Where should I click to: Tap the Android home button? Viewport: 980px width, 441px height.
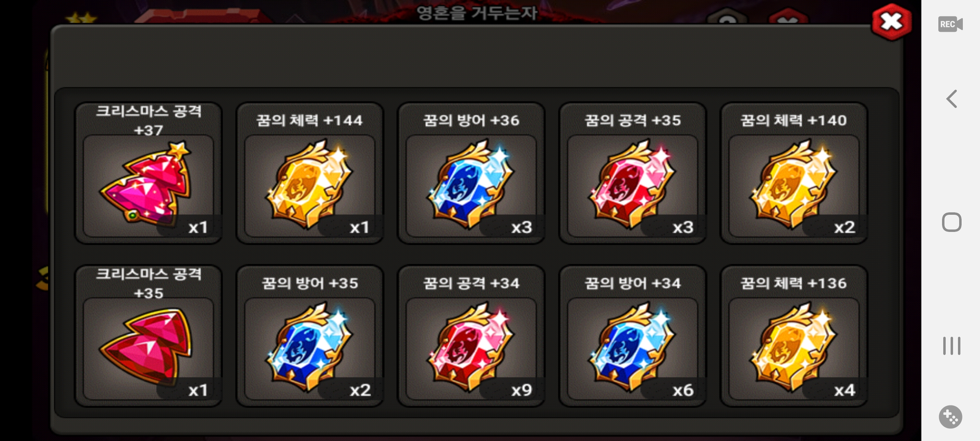951,223
